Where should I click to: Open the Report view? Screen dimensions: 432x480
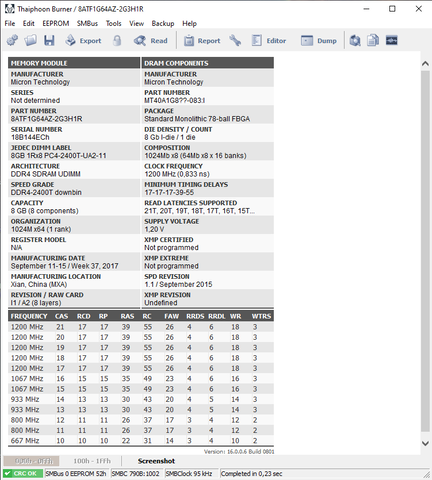coord(202,41)
